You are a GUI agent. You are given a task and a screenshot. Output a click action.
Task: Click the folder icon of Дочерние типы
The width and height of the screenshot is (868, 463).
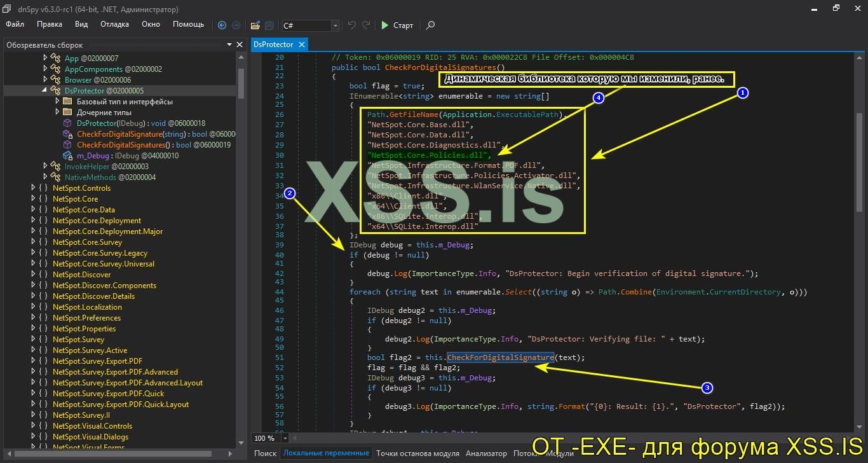67,113
